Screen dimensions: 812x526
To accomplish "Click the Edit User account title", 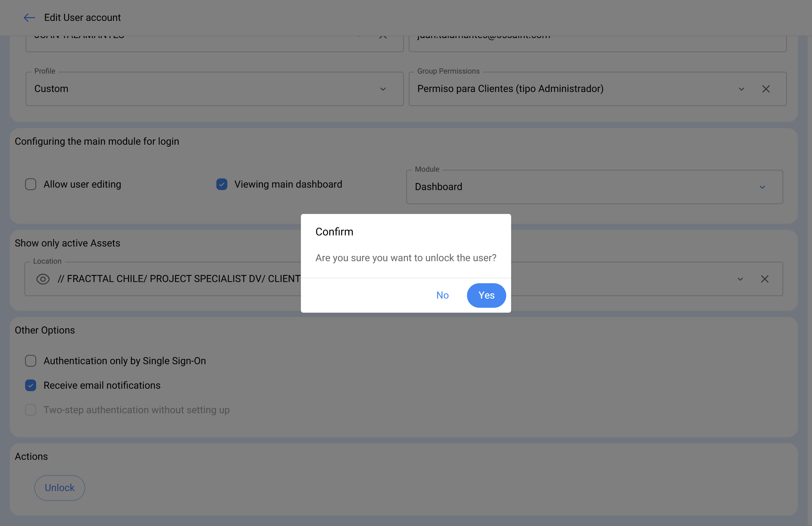I will (x=82, y=17).
